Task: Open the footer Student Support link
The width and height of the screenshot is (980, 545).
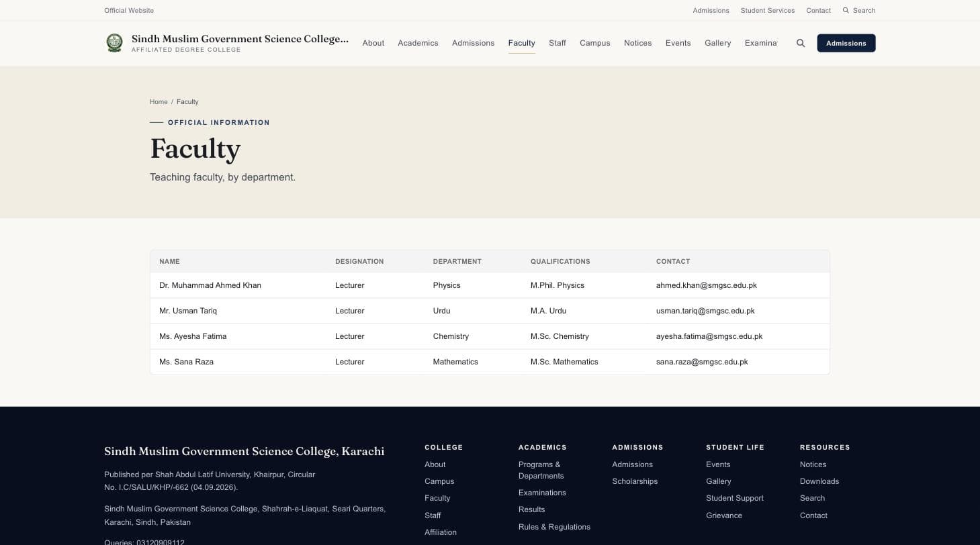Action: (x=735, y=498)
